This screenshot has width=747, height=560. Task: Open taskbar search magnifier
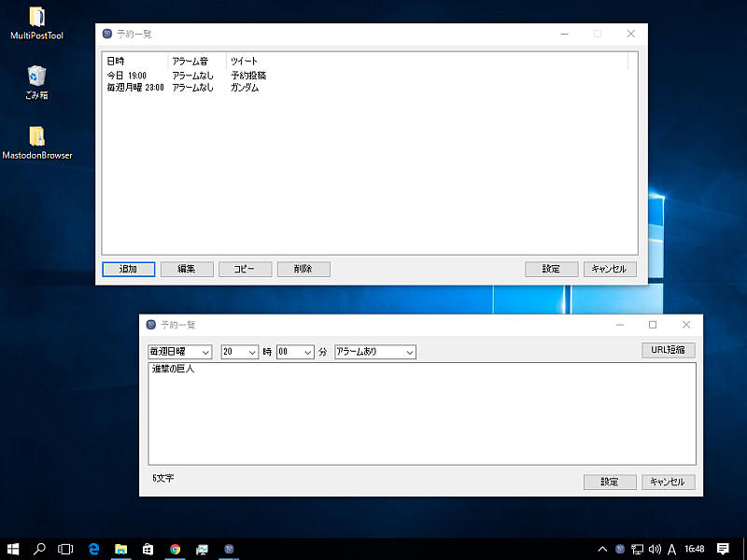pos(39,549)
